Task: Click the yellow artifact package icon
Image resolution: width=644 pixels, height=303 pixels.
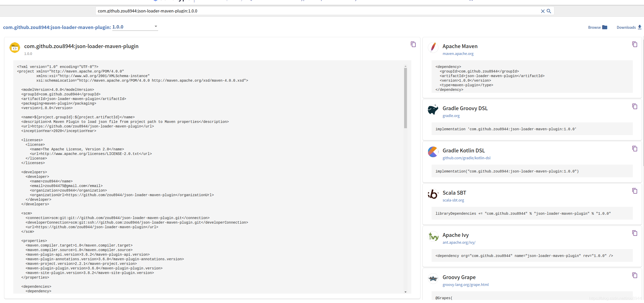Action: (x=15, y=48)
